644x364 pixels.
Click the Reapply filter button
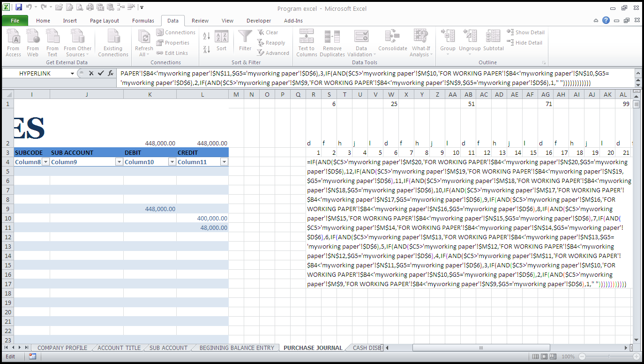pyautogui.click(x=271, y=43)
